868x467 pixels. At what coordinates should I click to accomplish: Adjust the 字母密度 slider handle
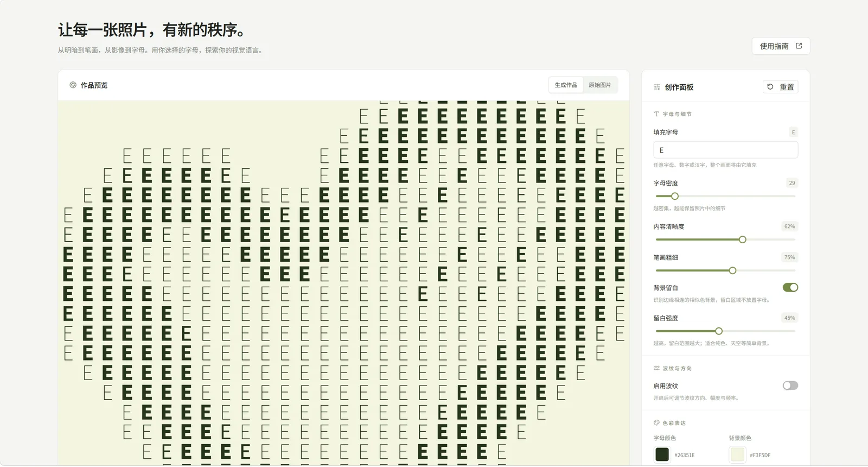click(x=675, y=196)
